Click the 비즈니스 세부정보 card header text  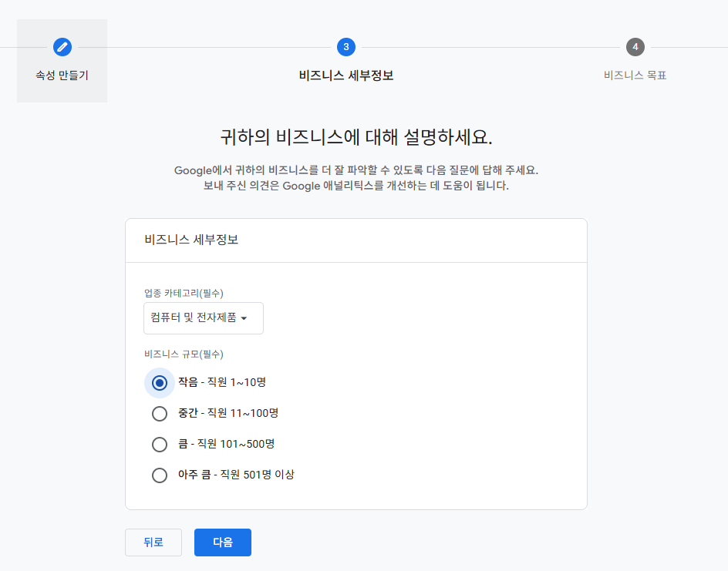pyautogui.click(x=191, y=240)
